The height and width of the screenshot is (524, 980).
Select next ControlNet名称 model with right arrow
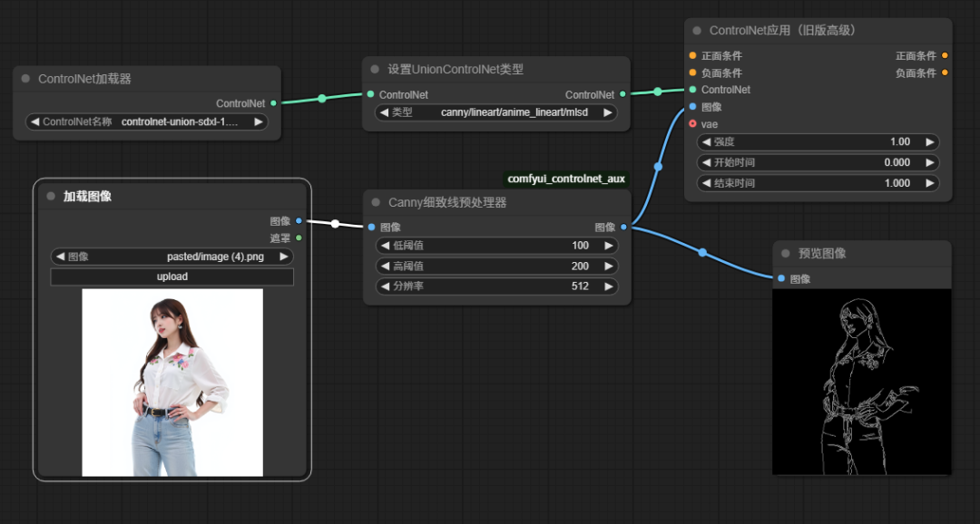point(258,121)
